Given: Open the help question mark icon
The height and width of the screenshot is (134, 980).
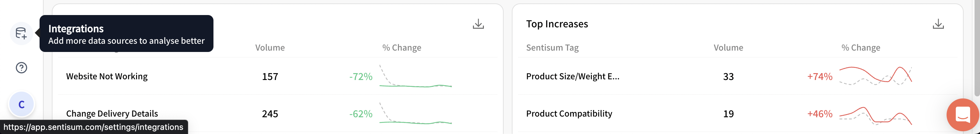Looking at the screenshot, I should 21,68.
